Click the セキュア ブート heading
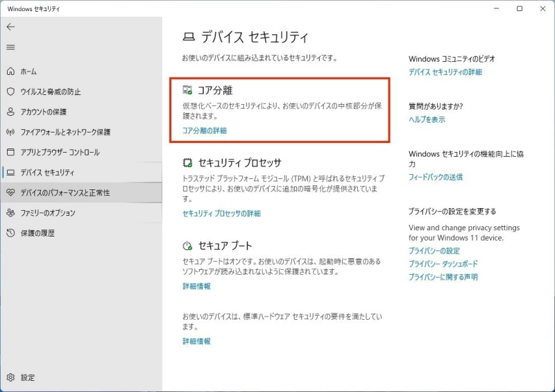Viewport: 555px width, 392px height. pyautogui.click(x=225, y=246)
